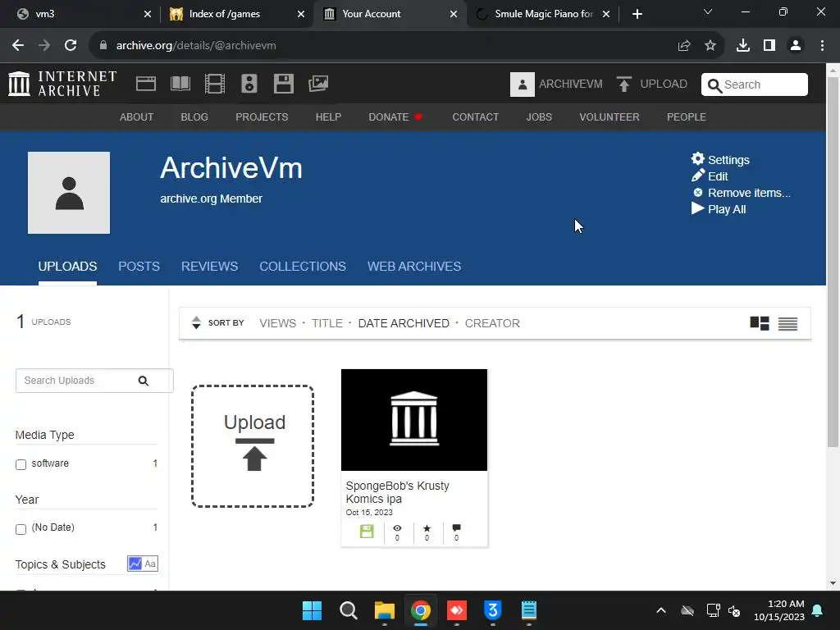This screenshot has height=630, width=840.
Task: Switch to the REVIEWS tab
Action: pos(209,267)
